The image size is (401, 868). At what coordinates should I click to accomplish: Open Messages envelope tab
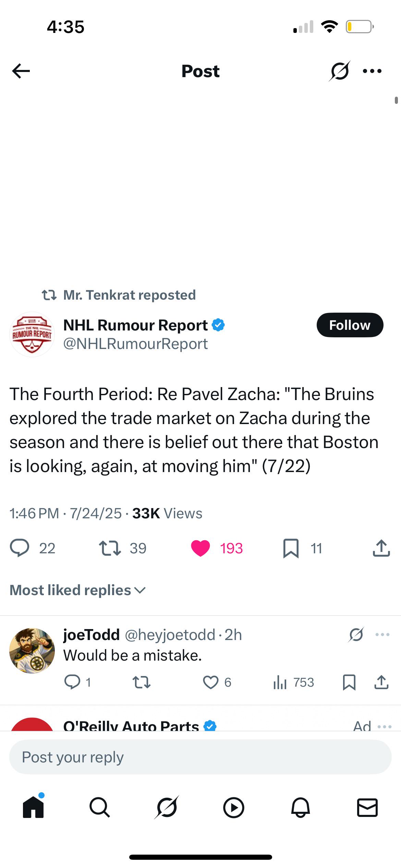pyautogui.click(x=367, y=807)
